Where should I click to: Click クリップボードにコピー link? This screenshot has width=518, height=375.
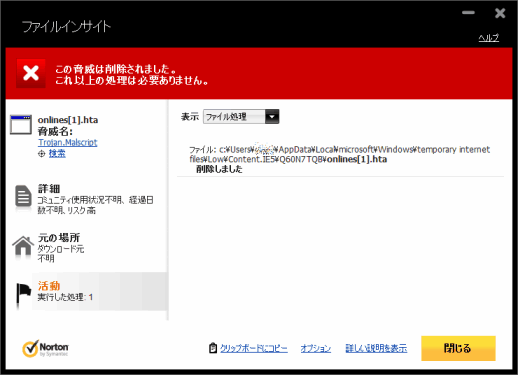pos(254,348)
